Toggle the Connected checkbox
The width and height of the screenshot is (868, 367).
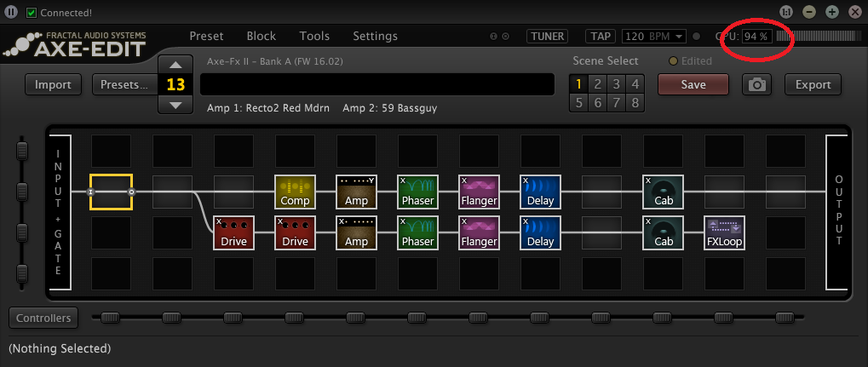tap(32, 12)
